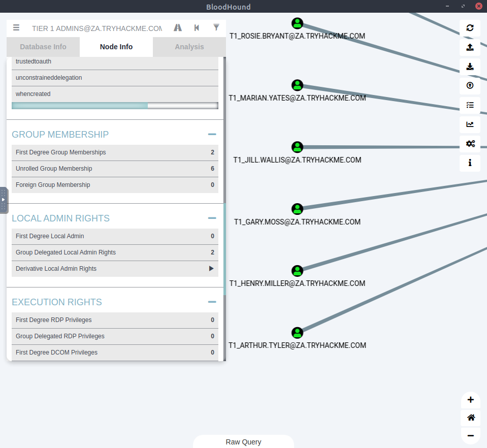Select the T1_JILL.WALLIS user node
This screenshot has width=487, height=448.
[x=297, y=147]
